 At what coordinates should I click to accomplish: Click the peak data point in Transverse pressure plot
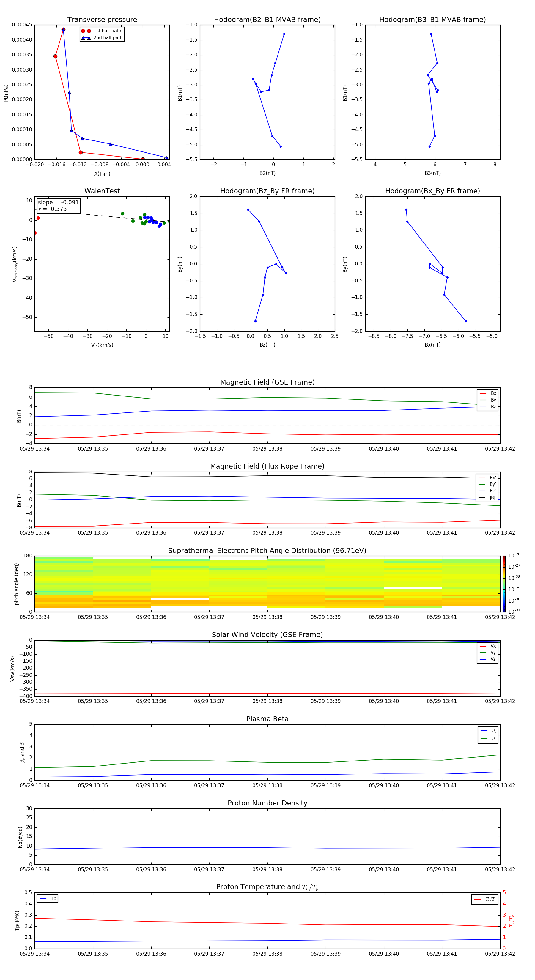click(x=63, y=30)
